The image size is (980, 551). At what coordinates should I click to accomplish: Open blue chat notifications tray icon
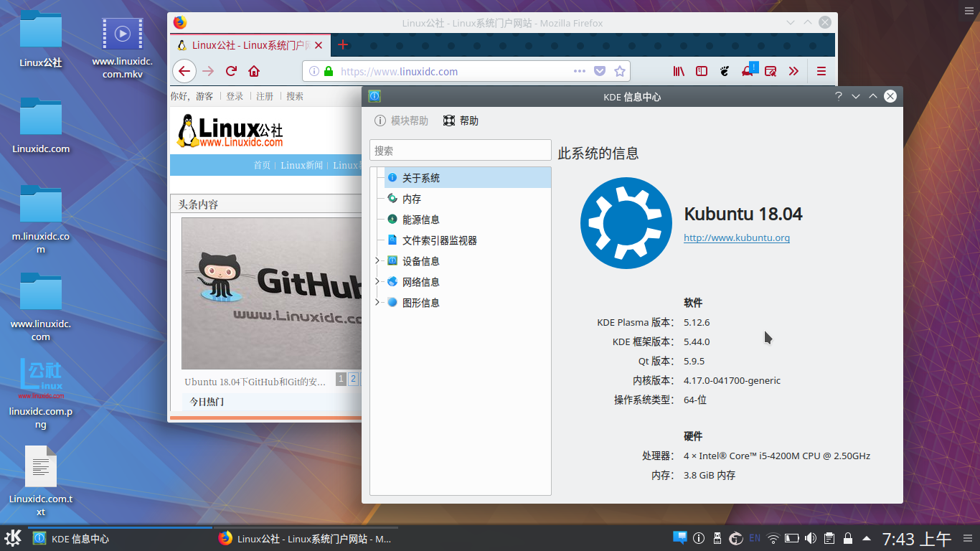679,537
